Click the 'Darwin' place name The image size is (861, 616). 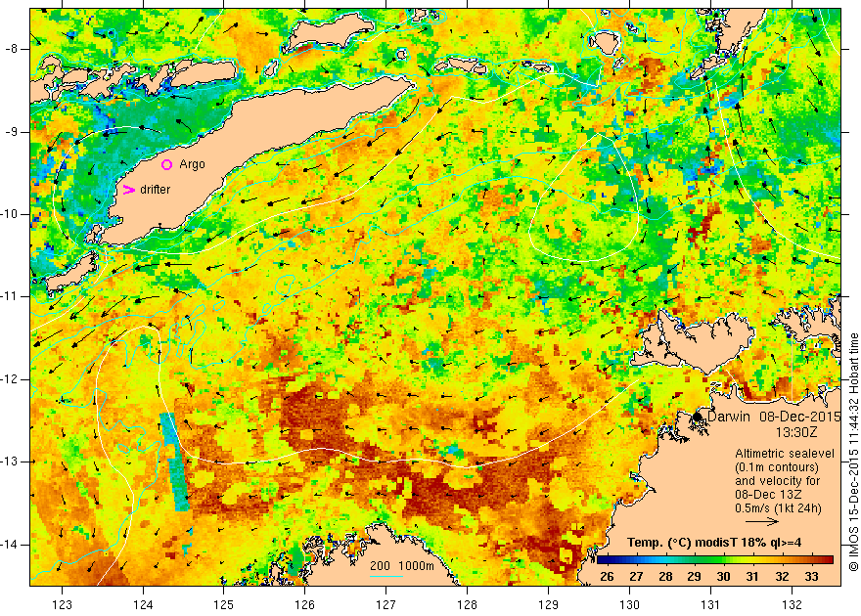(x=729, y=417)
